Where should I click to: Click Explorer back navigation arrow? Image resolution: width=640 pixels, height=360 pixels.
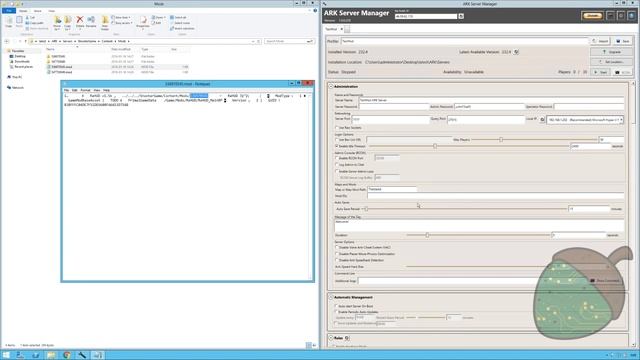(x=7, y=41)
